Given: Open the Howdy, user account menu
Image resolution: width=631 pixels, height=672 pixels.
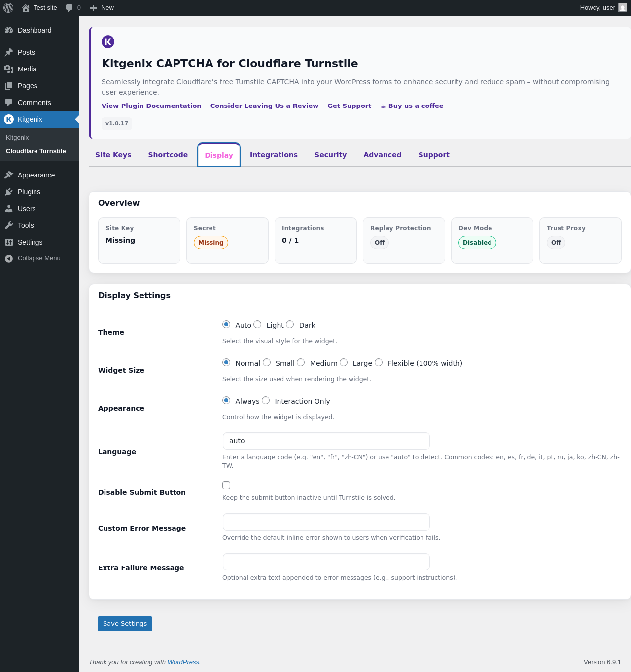Looking at the screenshot, I should [x=602, y=8].
